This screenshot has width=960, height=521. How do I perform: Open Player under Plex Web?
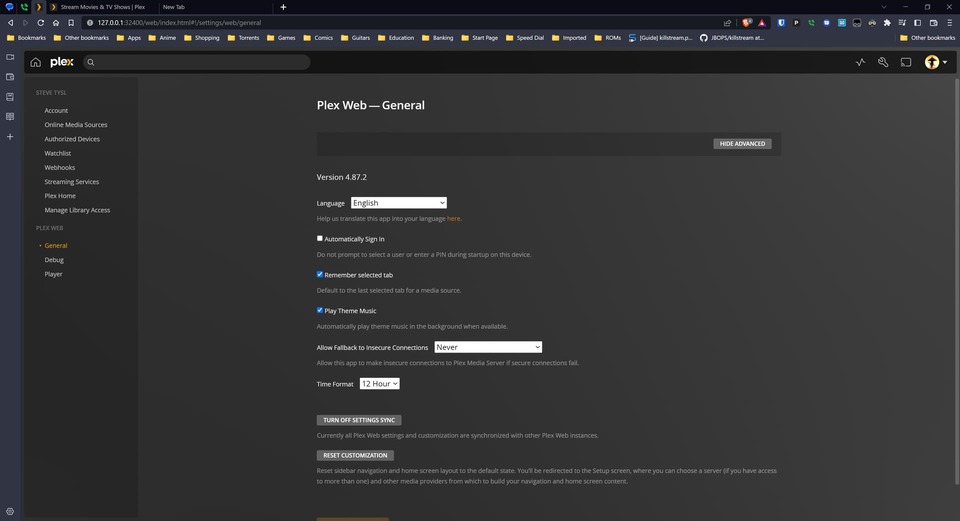53,274
